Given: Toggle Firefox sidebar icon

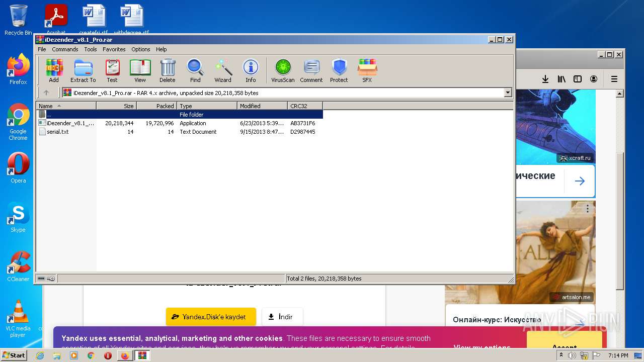Looking at the screenshot, I should 578,79.
